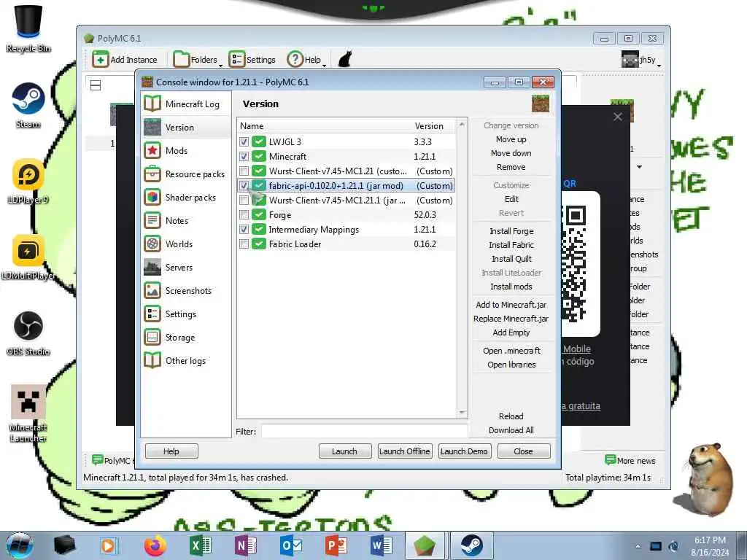This screenshot has width=747, height=560.
Task: Click the version list scrollbar down arrow
Action: (462, 413)
